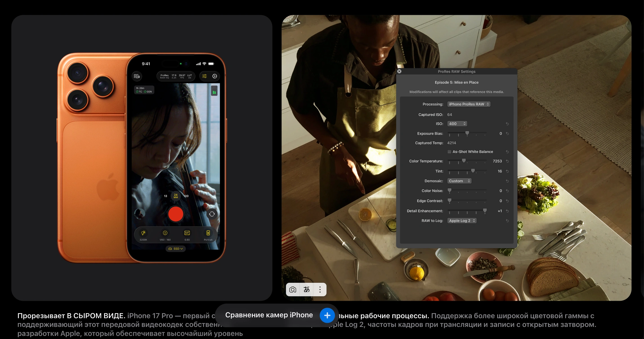Tap the yellow sliders icon on phone

[x=205, y=76]
